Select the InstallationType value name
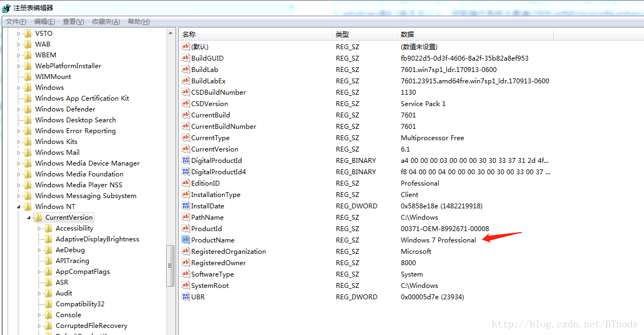This screenshot has height=335, width=644. click(216, 195)
